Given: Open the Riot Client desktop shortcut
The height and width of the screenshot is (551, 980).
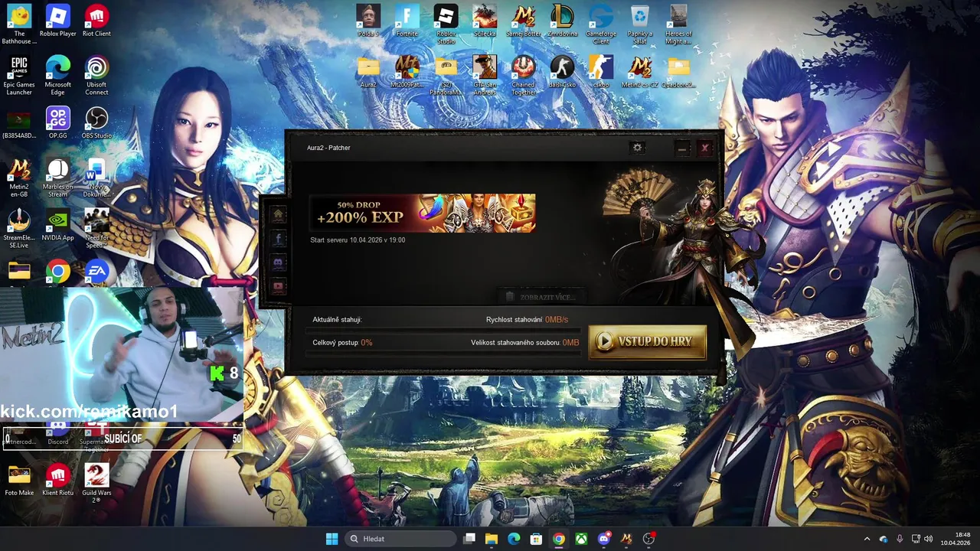Looking at the screenshot, I should point(96,21).
